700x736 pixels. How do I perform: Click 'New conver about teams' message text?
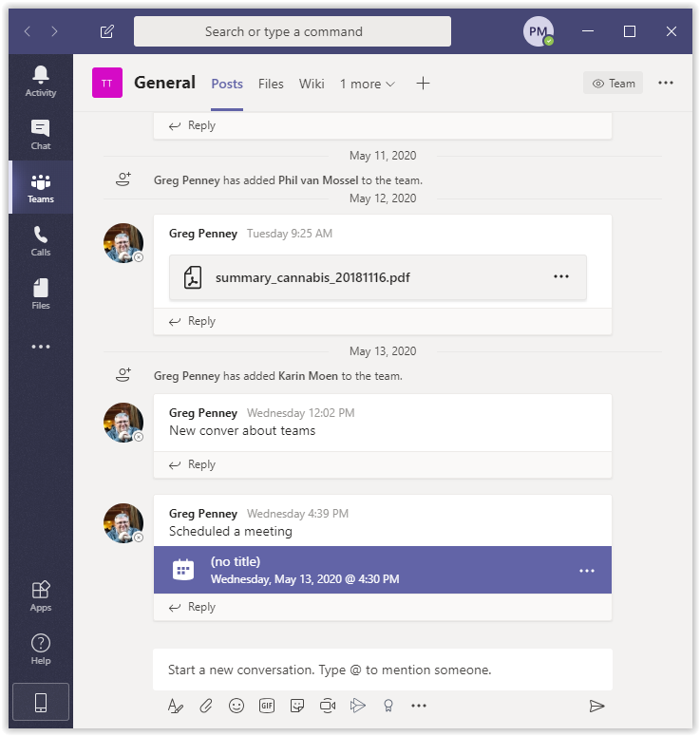pyautogui.click(x=242, y=431)
